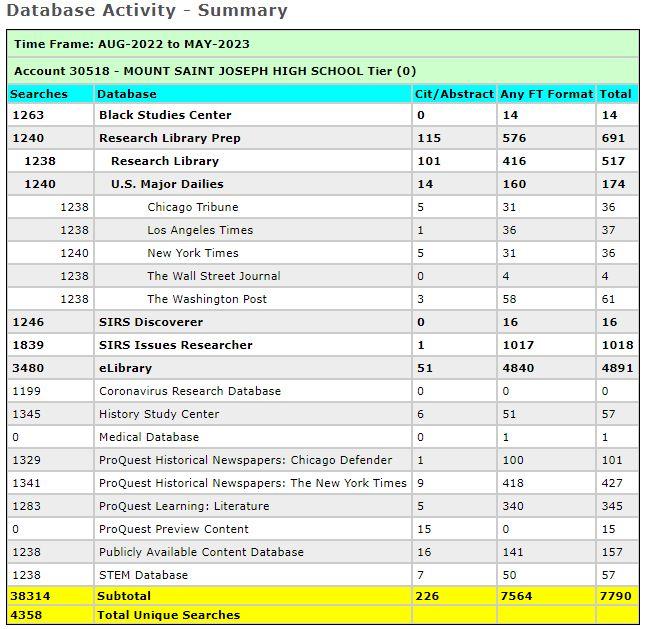Click the 'Cit/Abstract' column header
Screen dimensions: 658x629
[454, 94]
